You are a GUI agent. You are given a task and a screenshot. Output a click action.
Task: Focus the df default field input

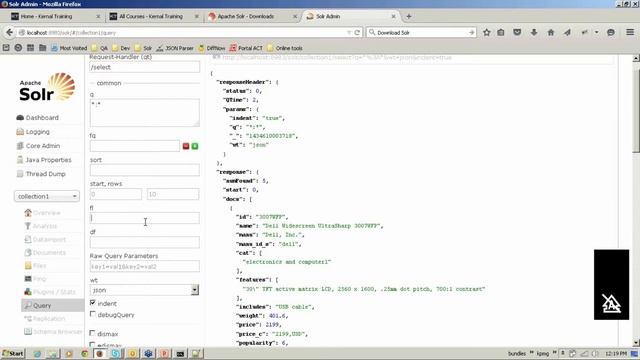tap(144, 242)
